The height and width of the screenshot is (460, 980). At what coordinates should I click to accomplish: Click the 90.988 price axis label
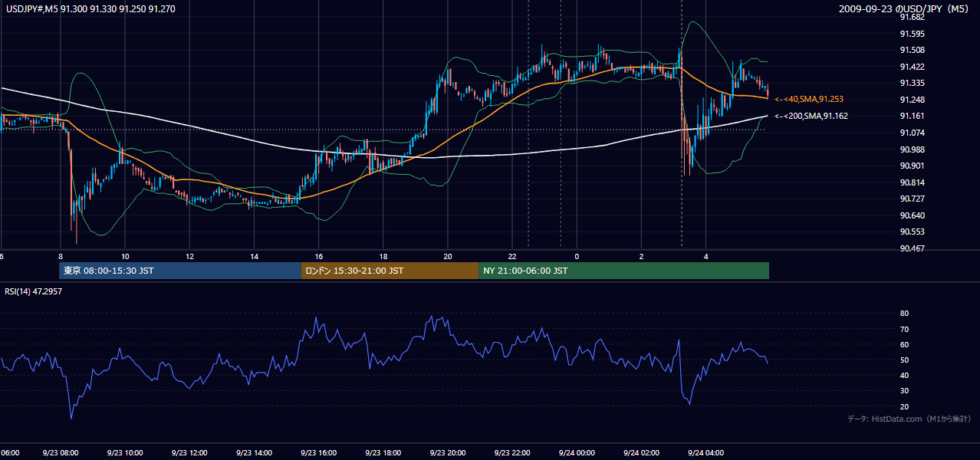tap(913, 149)
